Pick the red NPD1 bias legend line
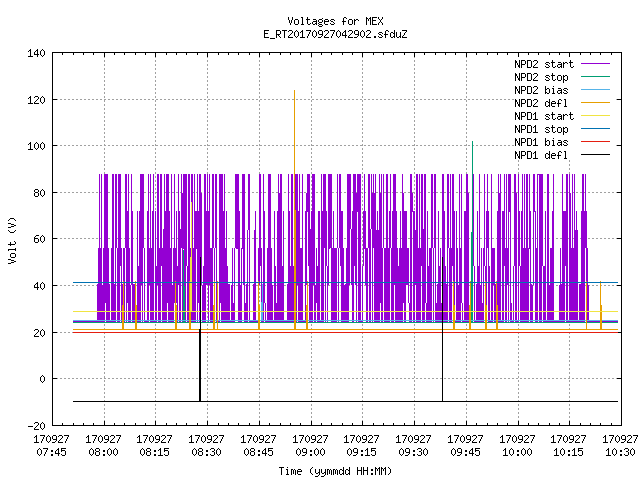 tap(595, 142)
